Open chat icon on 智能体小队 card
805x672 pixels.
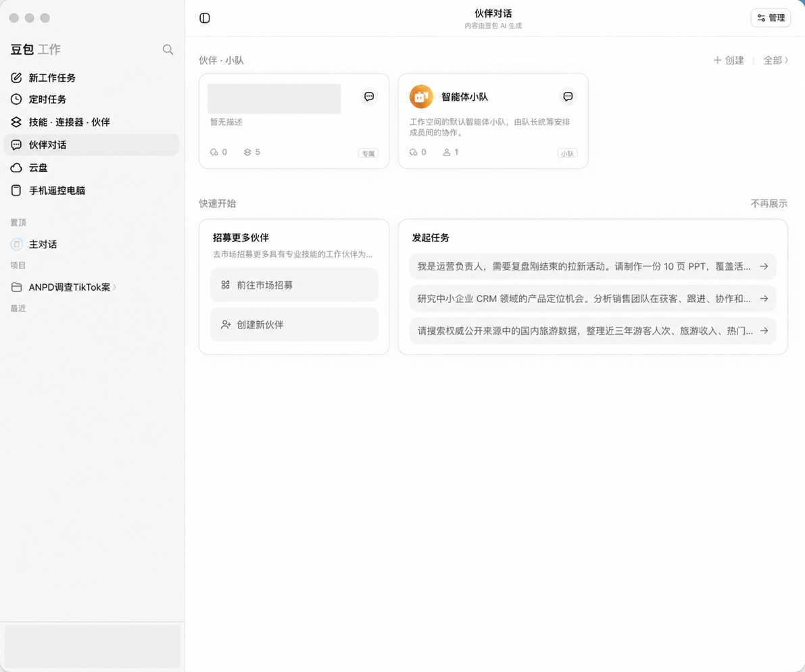568,97
